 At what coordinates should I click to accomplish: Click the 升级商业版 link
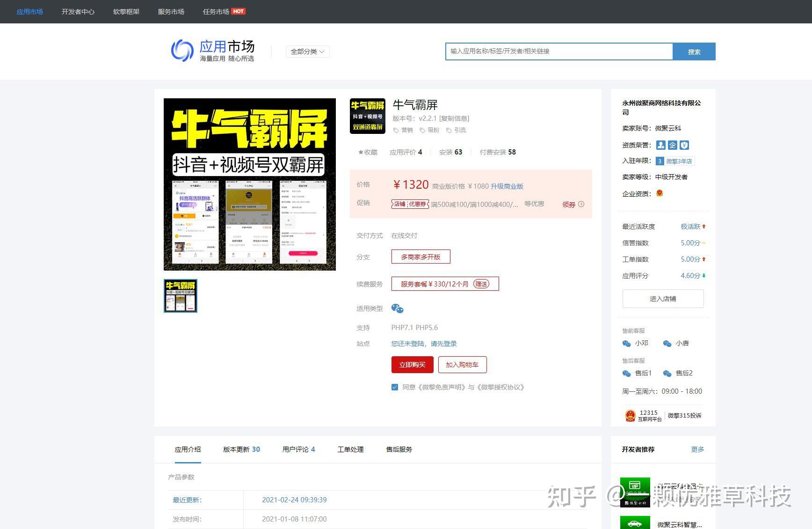[x=507, y=186]
